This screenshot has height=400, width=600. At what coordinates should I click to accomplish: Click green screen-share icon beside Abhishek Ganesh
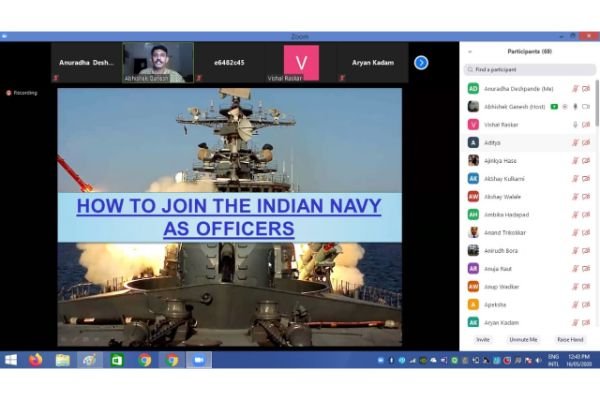coord(554,107)
